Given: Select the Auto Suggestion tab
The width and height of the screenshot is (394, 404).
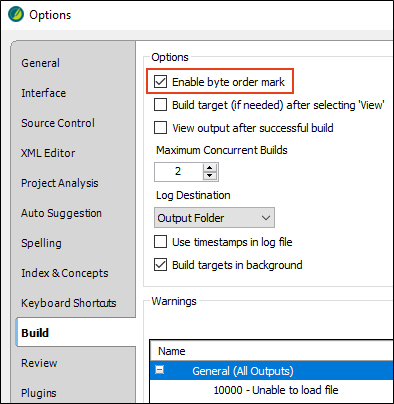Looking at the screenshot, I should click(61, 213).
